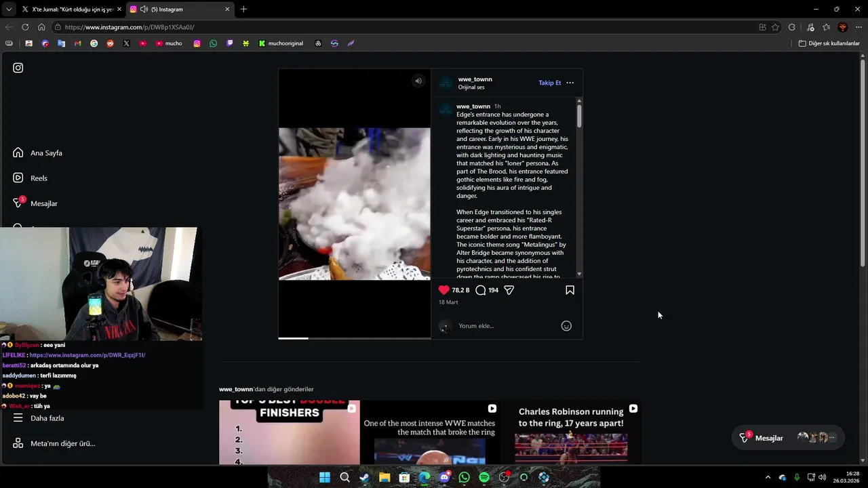Open wwe_townn link above other posts
868x488 pixels.
click(236, 389)
